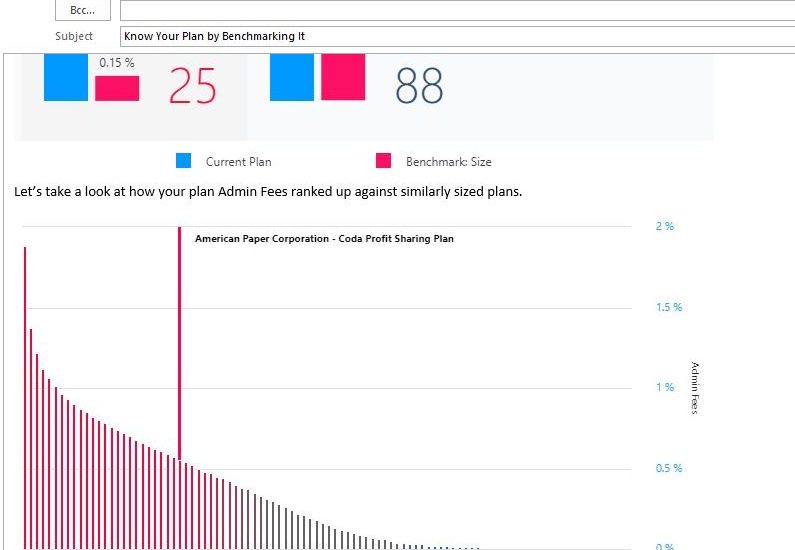
Task: Select the 'Benchmark: Size' legend label
Action: click(448, 162)
